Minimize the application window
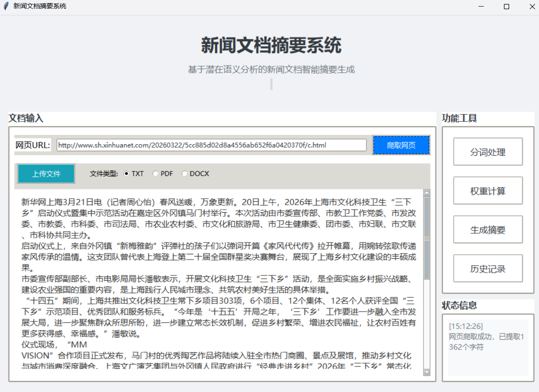 pos(481,7)
